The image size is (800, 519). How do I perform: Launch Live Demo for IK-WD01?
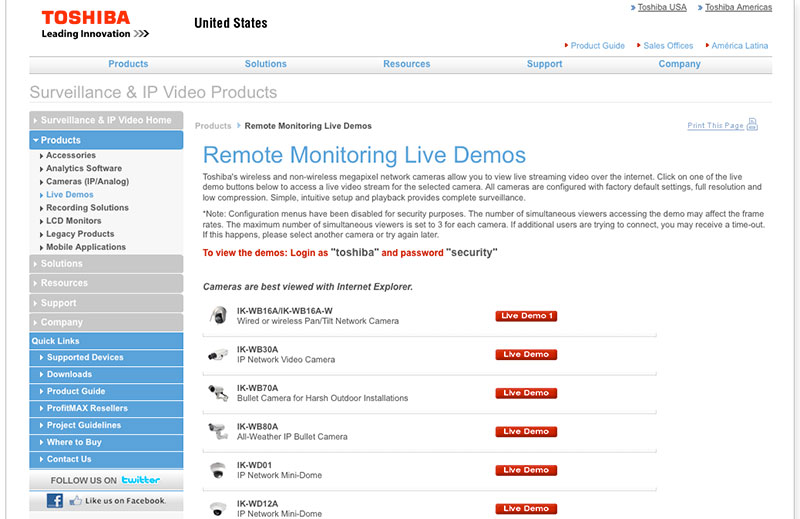(x=526, y=470)
